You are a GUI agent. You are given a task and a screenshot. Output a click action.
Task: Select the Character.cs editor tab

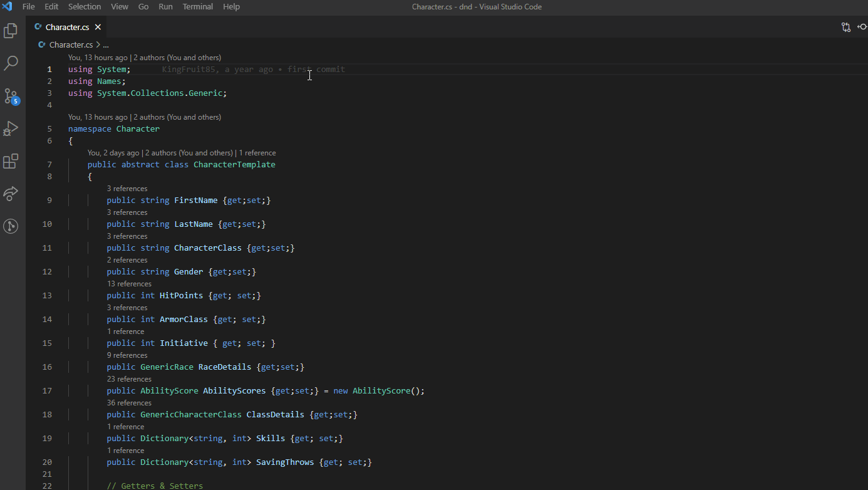(x=66, y=27)
